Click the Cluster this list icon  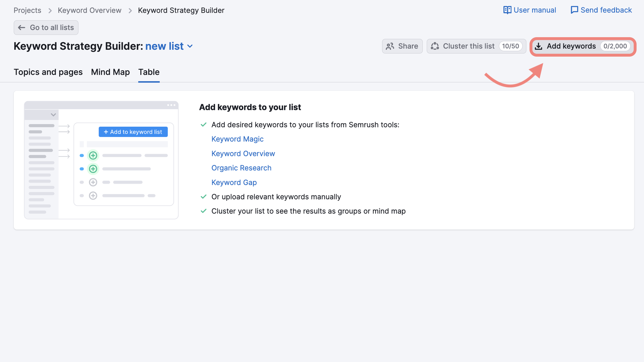click(x=436, y=46)
